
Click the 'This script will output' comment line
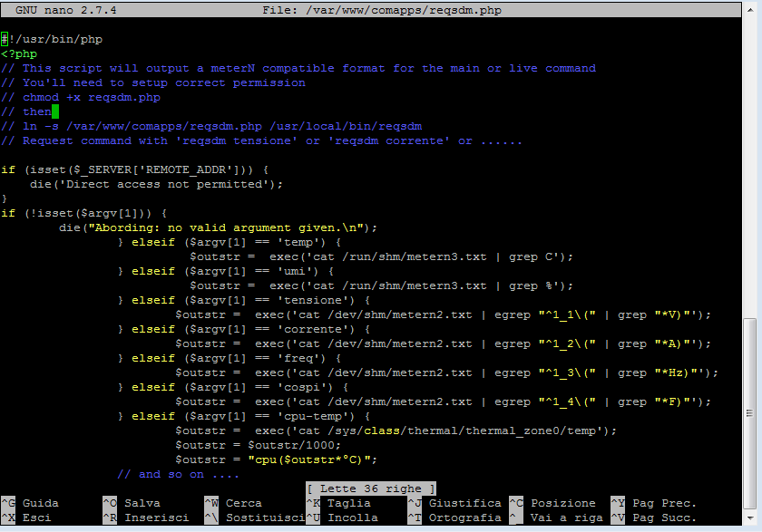click(298, 69)
